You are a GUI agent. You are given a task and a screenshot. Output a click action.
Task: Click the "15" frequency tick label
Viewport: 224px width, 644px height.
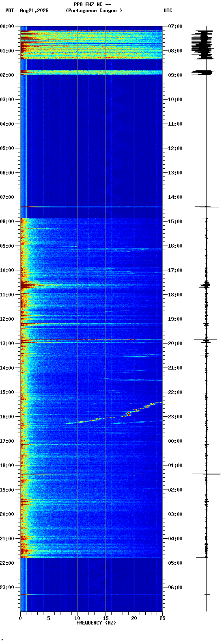pyautogui.click(x=106, y=618)
